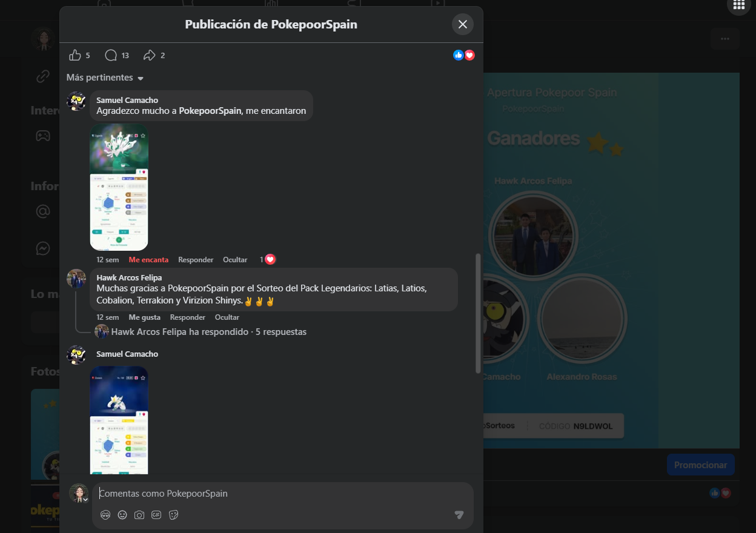The image size is (756, 533).
Task: Click the sticker icon next to GIF
Action: tap(173, 515)
